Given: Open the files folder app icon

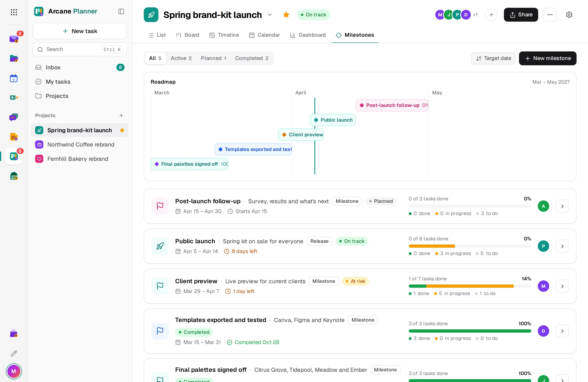Looking at the screenshot, I should coord(14,59).
